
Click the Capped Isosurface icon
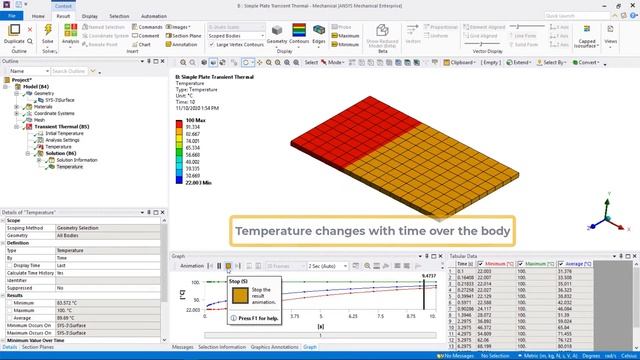point(587,30)
